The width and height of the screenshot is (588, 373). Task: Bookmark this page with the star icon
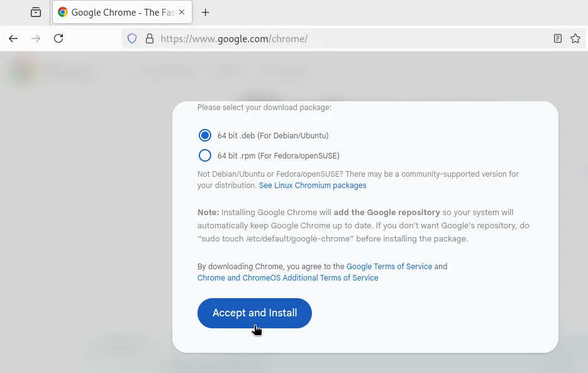tap(575, 38)
